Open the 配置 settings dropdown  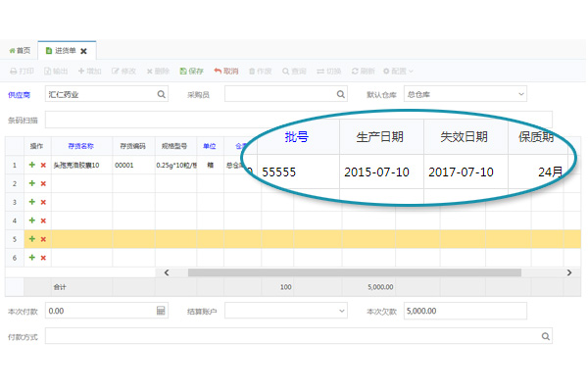tap(398, 71)
